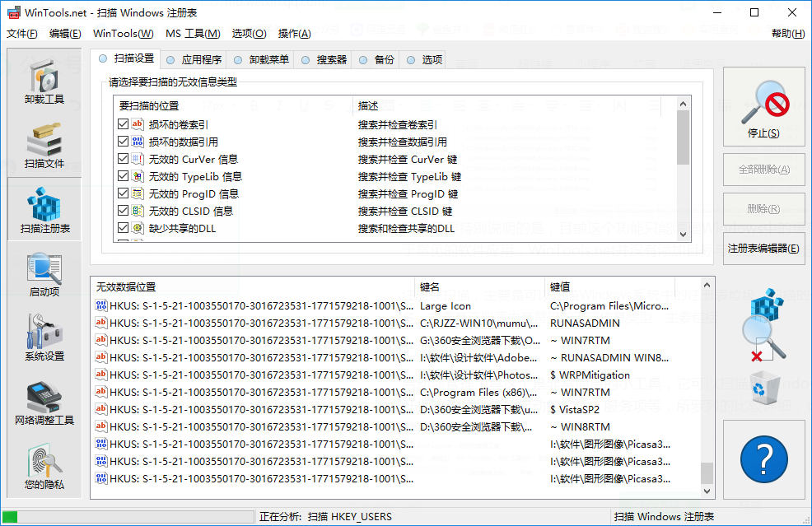Click icon of result row $ VistaSP2
Screen dimensions: 812x526
101,409
